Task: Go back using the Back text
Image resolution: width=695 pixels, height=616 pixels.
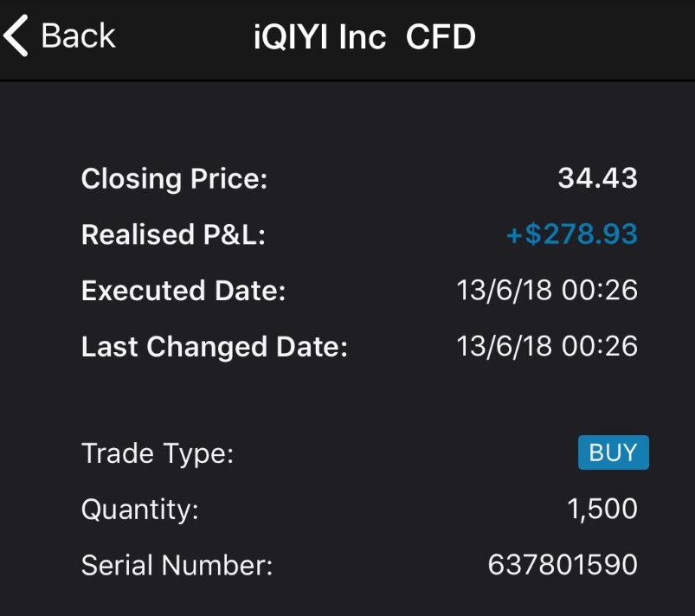Action: pos(78,36)
